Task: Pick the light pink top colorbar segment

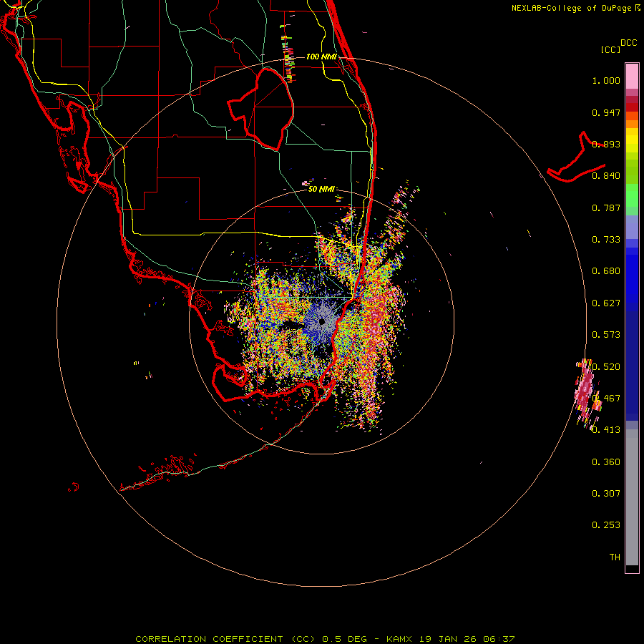Action: [632, 76]
